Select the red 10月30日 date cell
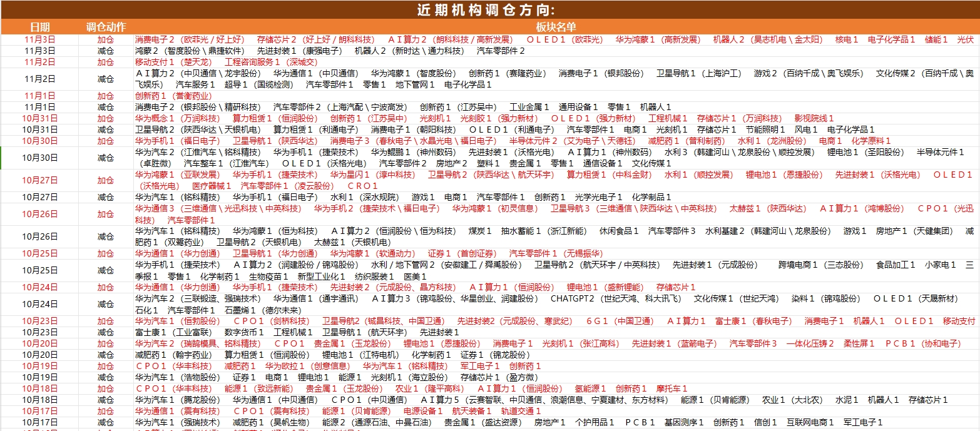 (x=40, y=141)
